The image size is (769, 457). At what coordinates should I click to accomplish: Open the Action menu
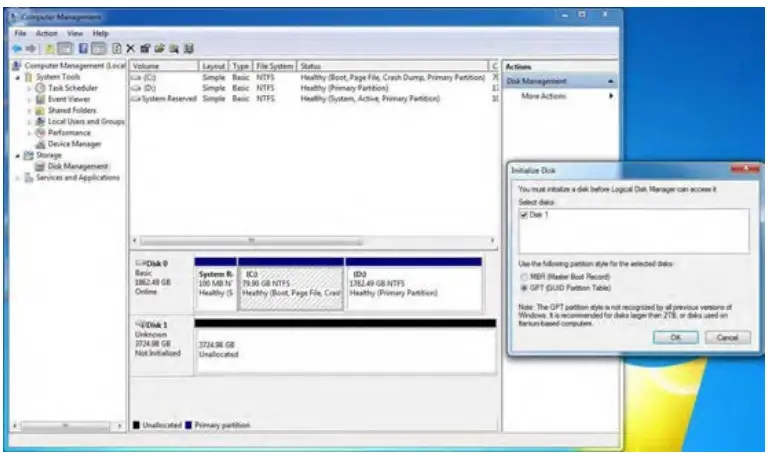point(47,33)
